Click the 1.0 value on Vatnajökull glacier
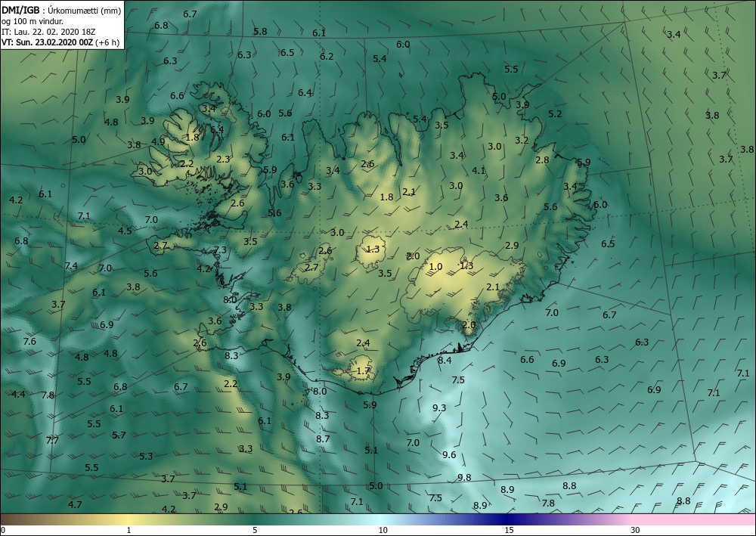This screenshot has width=756, height=536. tap(435, 267)
